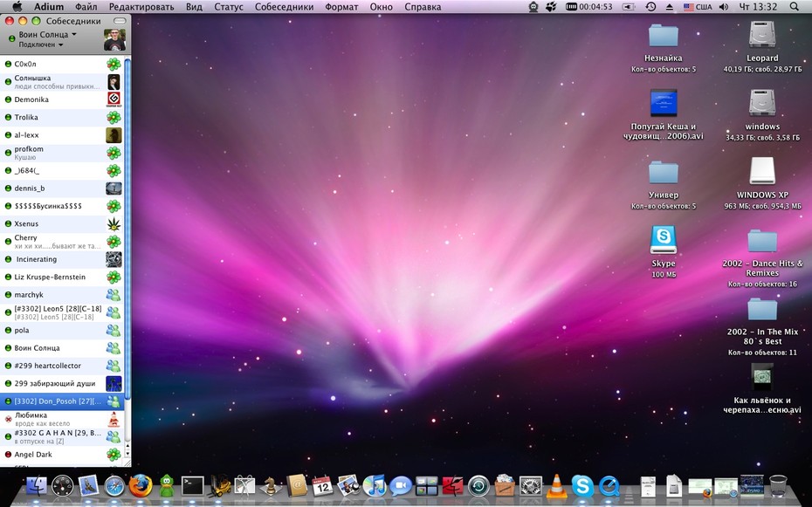Image resolution: width=812 pixels, height=507 pixels.
Task: Open iTunes from the Dock
Action: pos(375,486)
